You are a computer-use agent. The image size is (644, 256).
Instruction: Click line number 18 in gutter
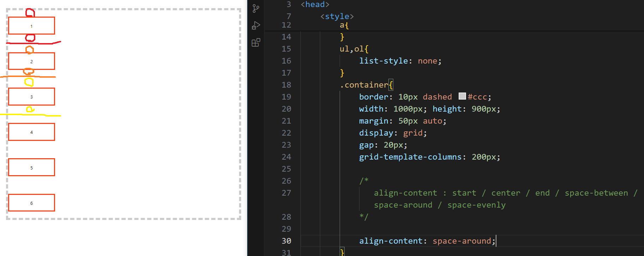286,85
